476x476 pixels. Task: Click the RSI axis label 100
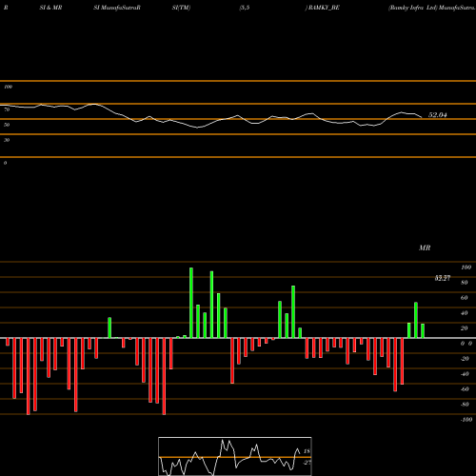coord(8,87)
